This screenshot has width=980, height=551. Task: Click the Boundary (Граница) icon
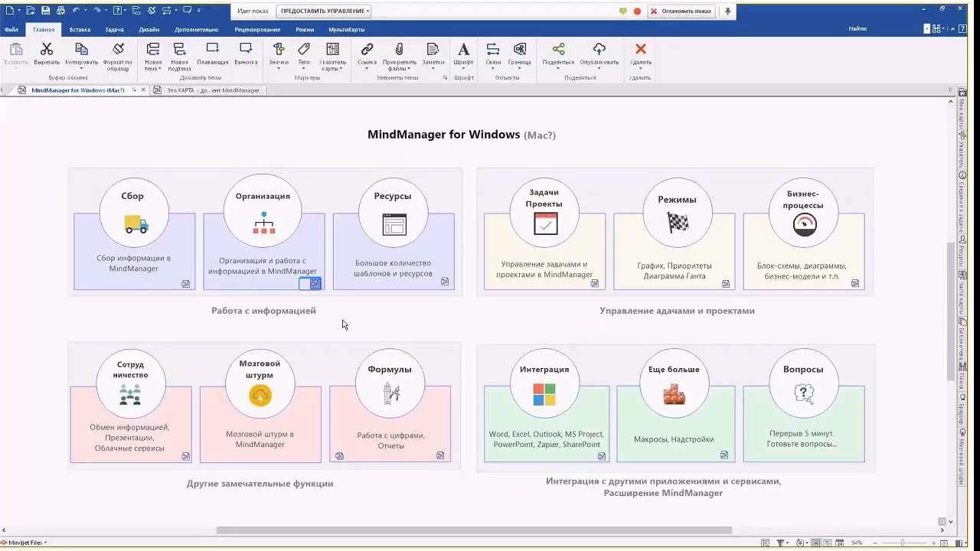coord(520,50)
